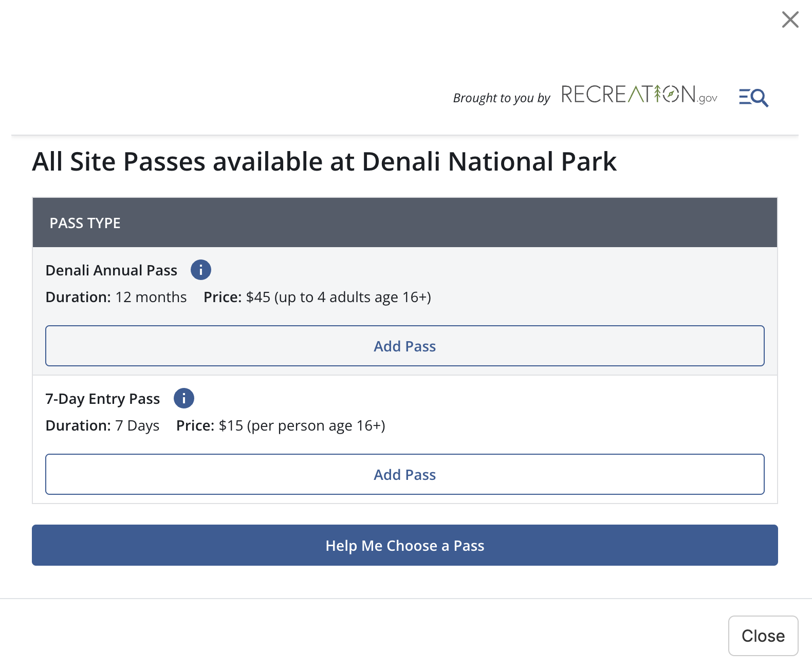
Task: Click Help Me Choose a Pass
Action: [405, 545]
